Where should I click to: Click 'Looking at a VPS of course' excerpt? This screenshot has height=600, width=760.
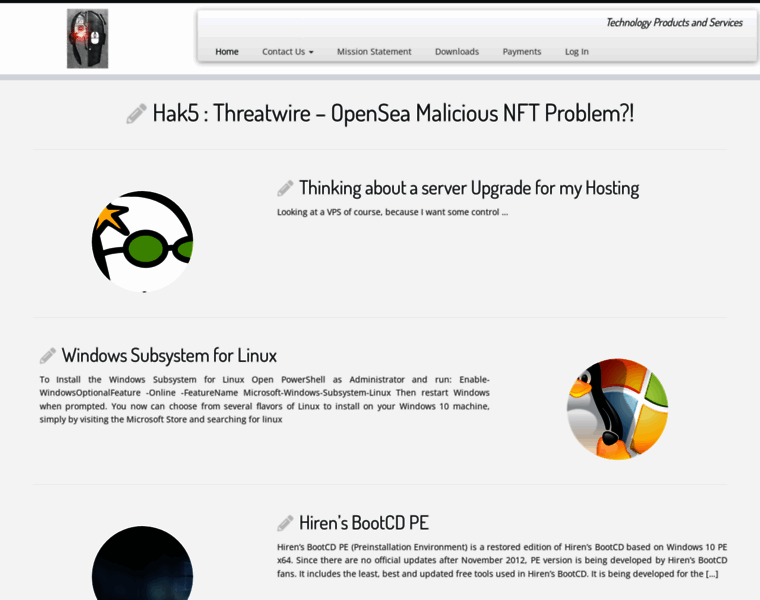coord(392,212)
